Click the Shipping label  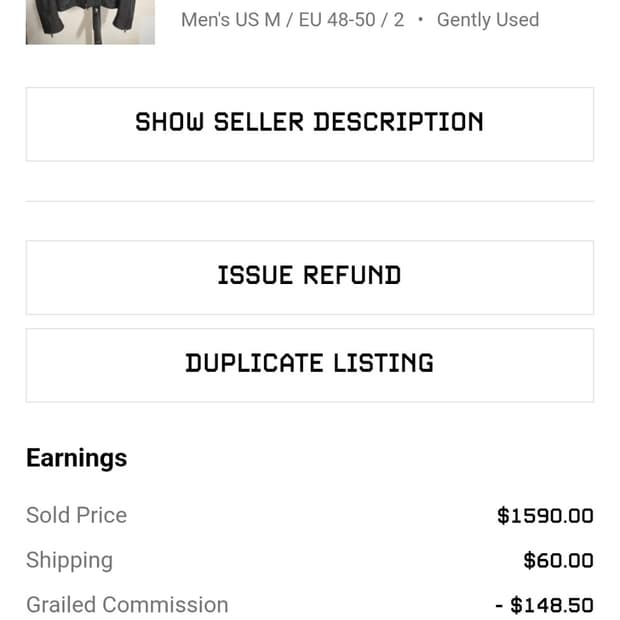69,560
